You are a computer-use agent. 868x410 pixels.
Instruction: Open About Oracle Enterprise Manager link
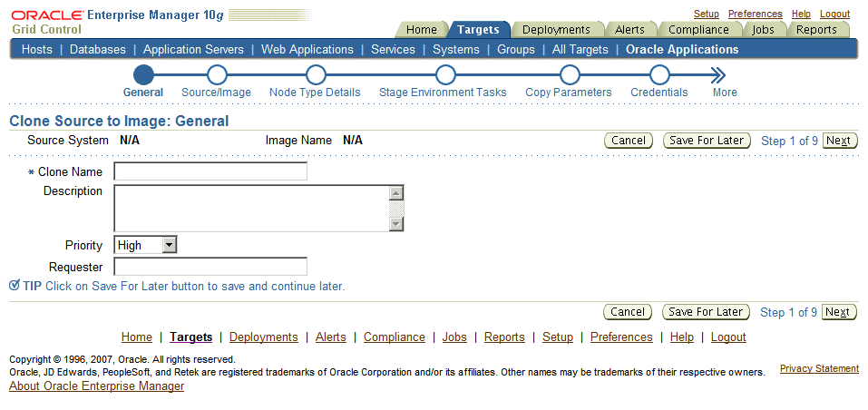click(x=97, y=386)
